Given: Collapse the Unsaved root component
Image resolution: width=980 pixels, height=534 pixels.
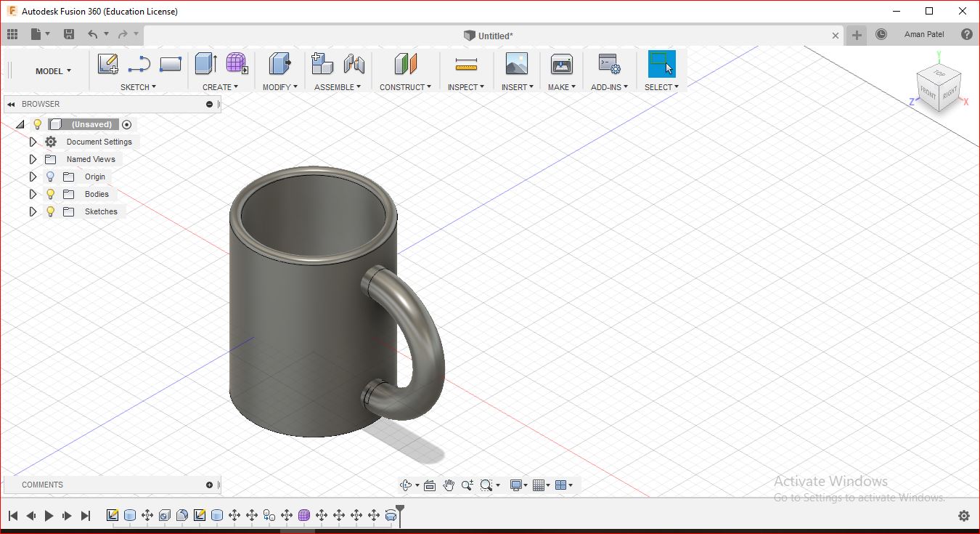Looking at the screenshot, I should (20, 124).
